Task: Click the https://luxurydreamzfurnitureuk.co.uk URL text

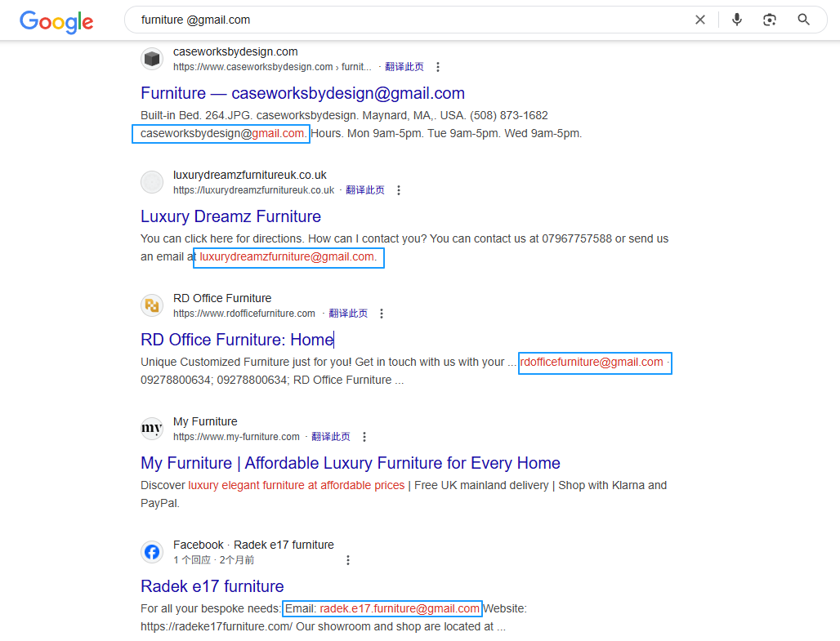Action: click(x=253, y=190)
